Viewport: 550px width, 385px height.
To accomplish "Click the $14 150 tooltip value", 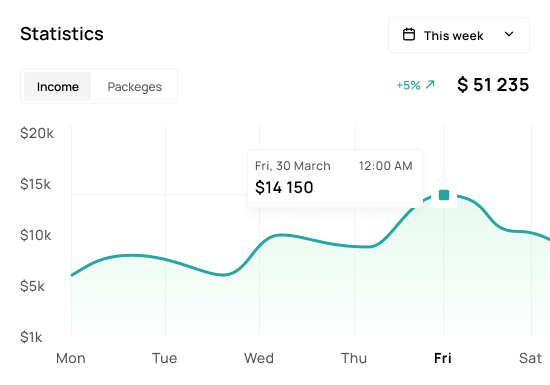I will [284, 187].
